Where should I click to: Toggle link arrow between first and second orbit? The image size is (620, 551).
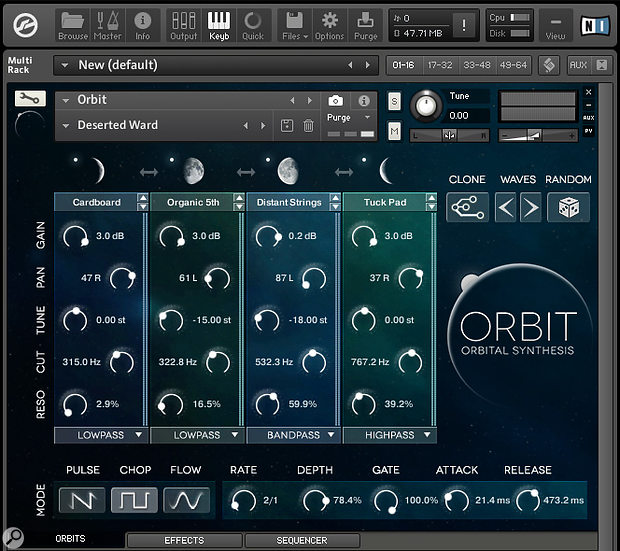point(149,172)
